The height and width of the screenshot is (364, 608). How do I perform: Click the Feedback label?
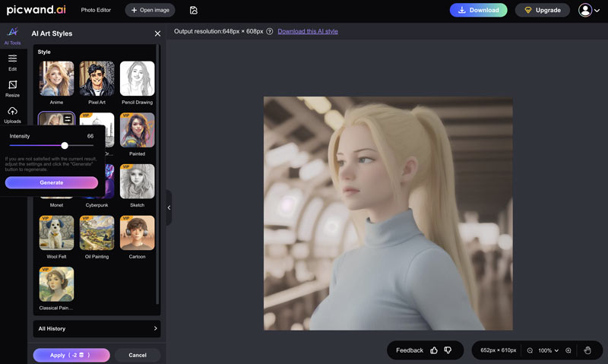[410, 350]
